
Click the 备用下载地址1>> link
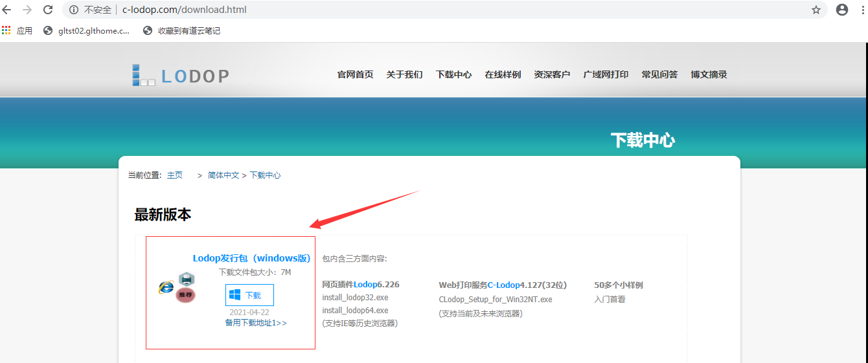tap(256, 322)
